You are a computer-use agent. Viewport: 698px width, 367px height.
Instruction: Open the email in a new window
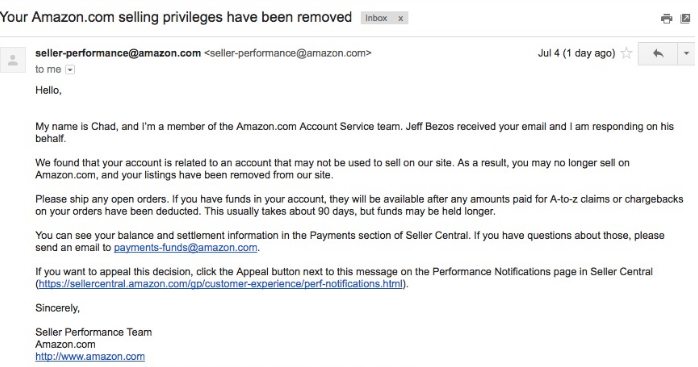[x=686, y=19]
